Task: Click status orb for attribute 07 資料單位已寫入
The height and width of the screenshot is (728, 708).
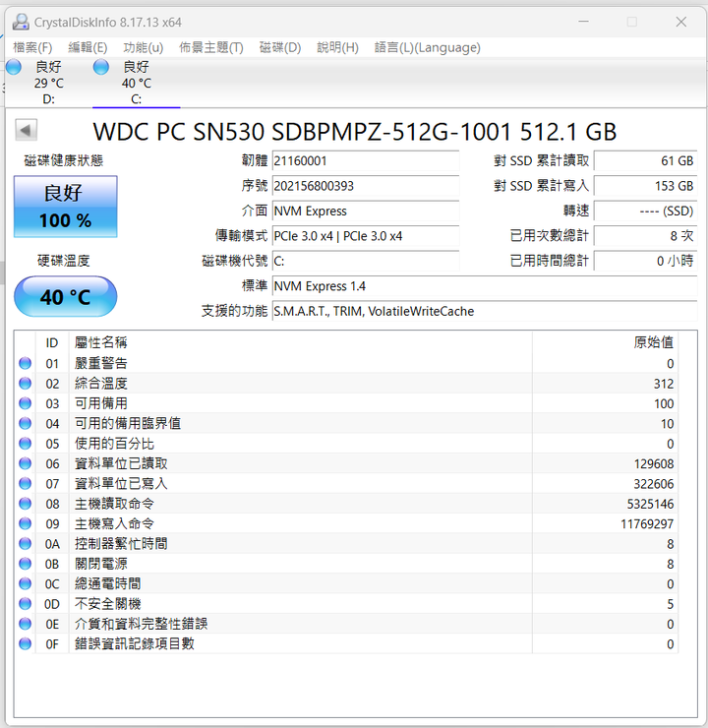Action: click(25, 483)
